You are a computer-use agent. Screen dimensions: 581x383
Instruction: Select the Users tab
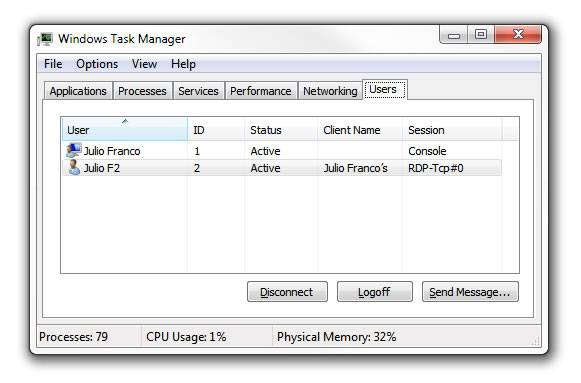tap(385, 89)
